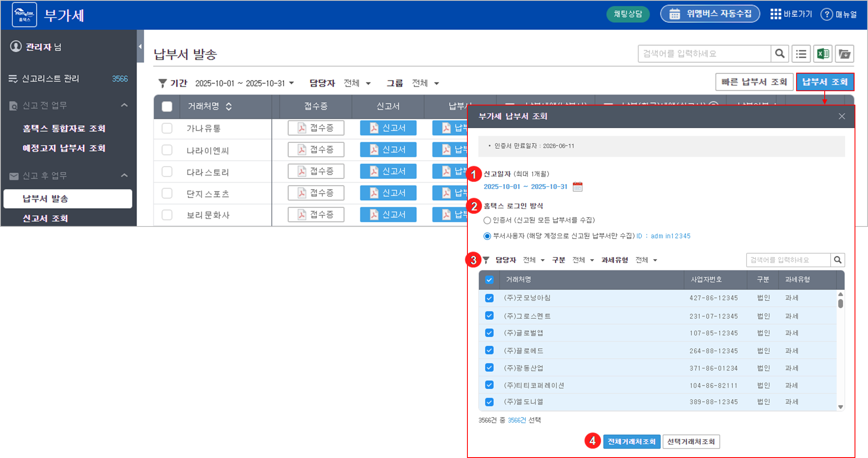Open 신고서 조회 menu item

coord(45,218)
